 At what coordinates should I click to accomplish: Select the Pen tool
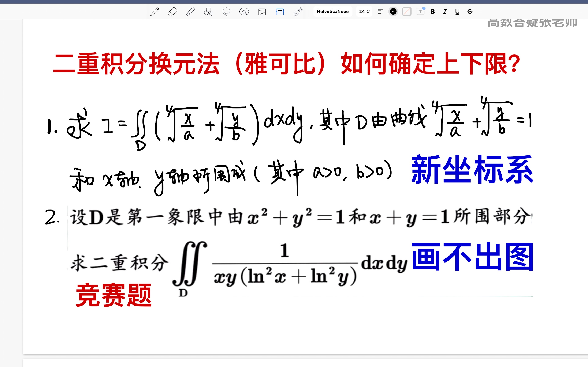click(x=155, y=12)
